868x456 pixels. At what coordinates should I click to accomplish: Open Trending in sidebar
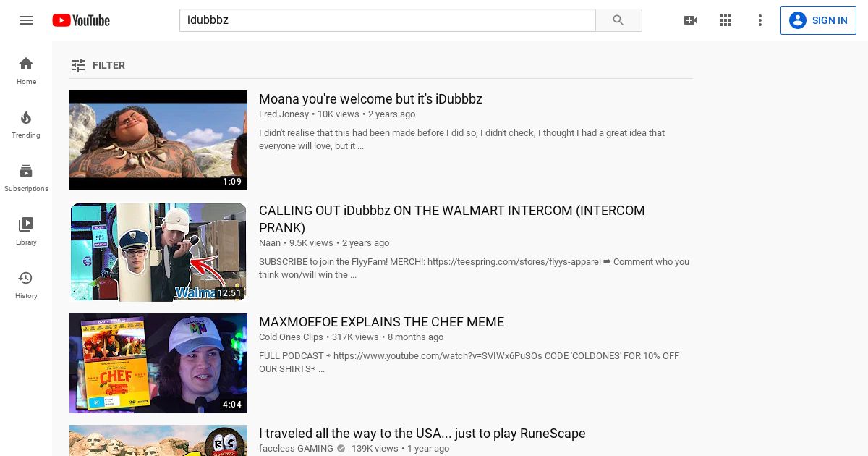point(26,124)
